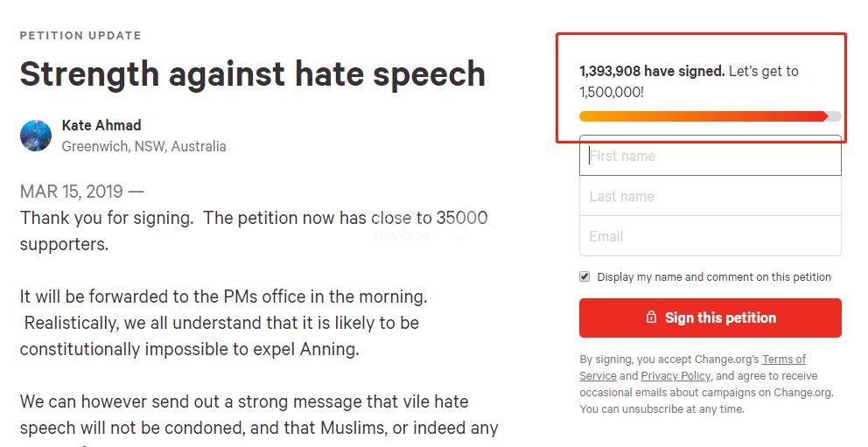Click the signature progress bar
This screenshot has width=868, height=447.
(709, 116)
